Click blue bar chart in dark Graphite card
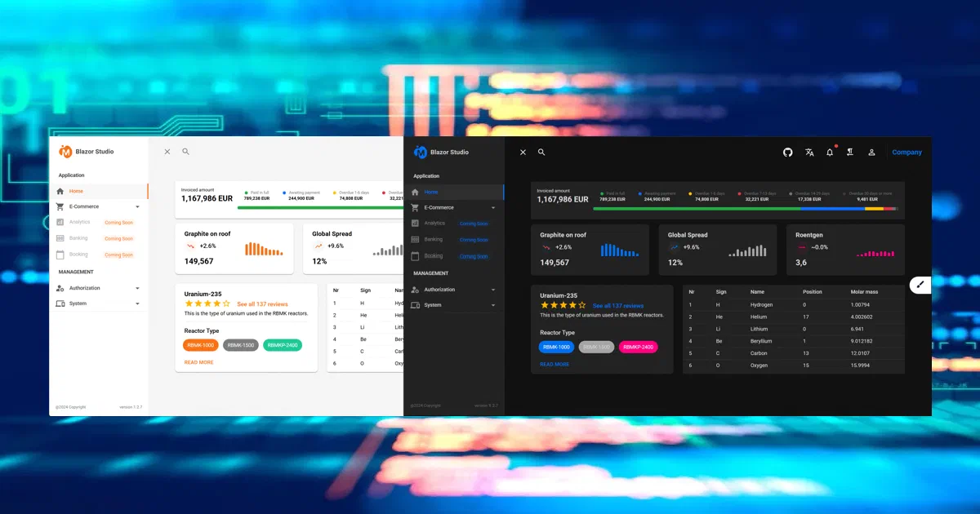 pos(620,250)
